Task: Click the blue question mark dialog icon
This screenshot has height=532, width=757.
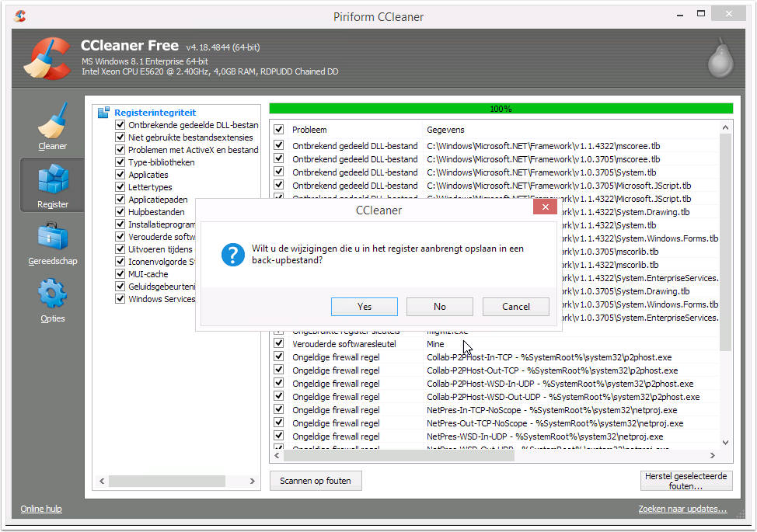Action: (x=232, y=255)
